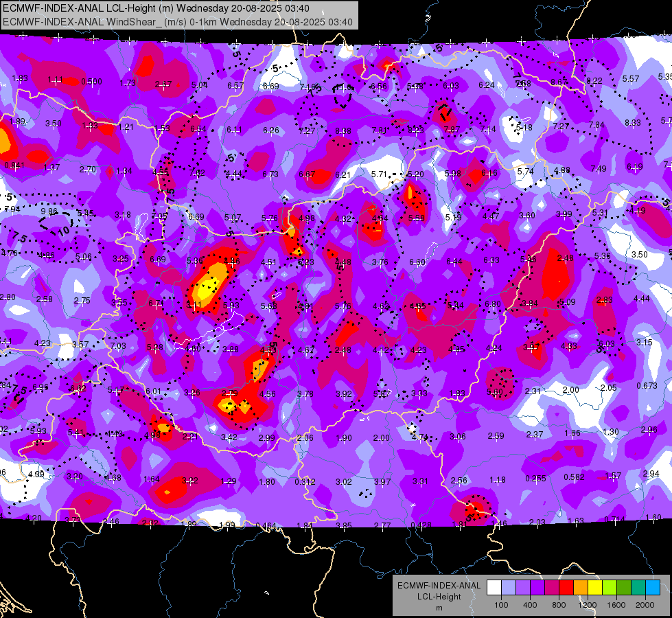Click the wind shear value '9.86'
Viewport: 672px width, 618px height.
tap(49, 211)
